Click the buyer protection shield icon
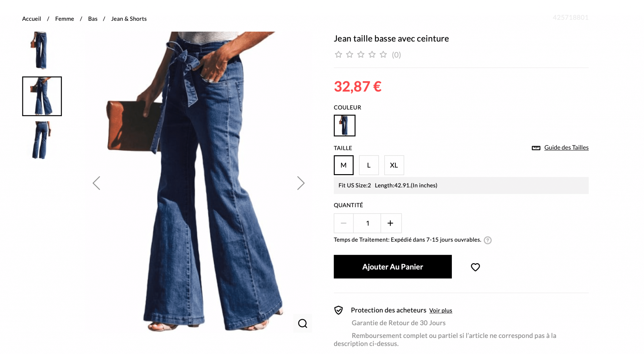 pyautogui.click(x=338, y=310)
